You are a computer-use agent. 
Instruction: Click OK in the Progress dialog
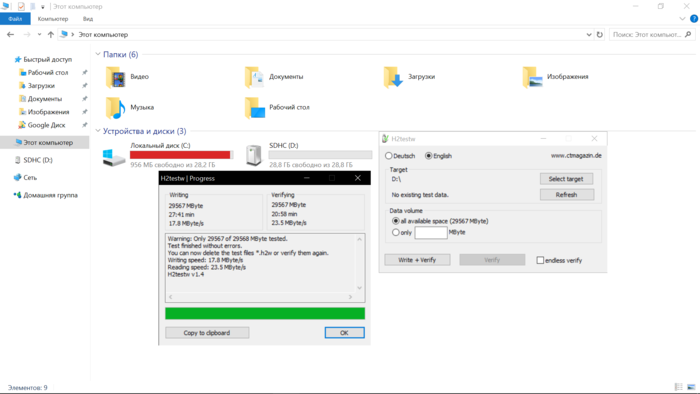coord(344,333)
